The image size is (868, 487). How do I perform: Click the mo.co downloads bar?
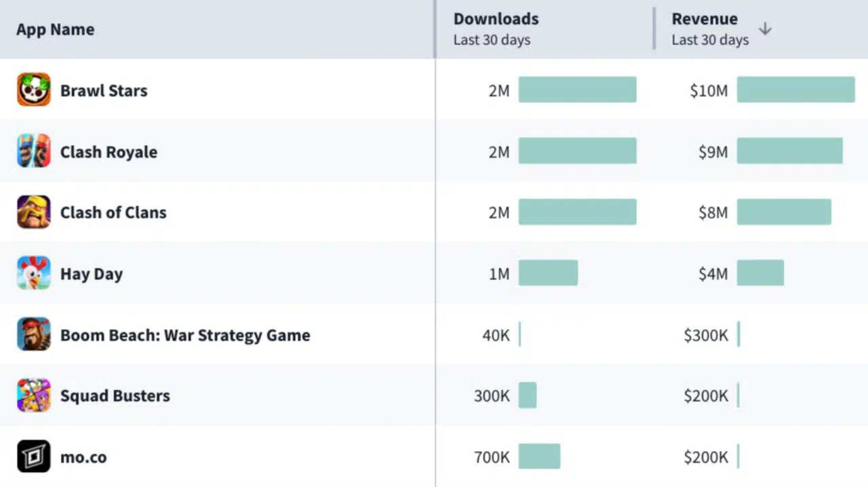click(540, 456)
